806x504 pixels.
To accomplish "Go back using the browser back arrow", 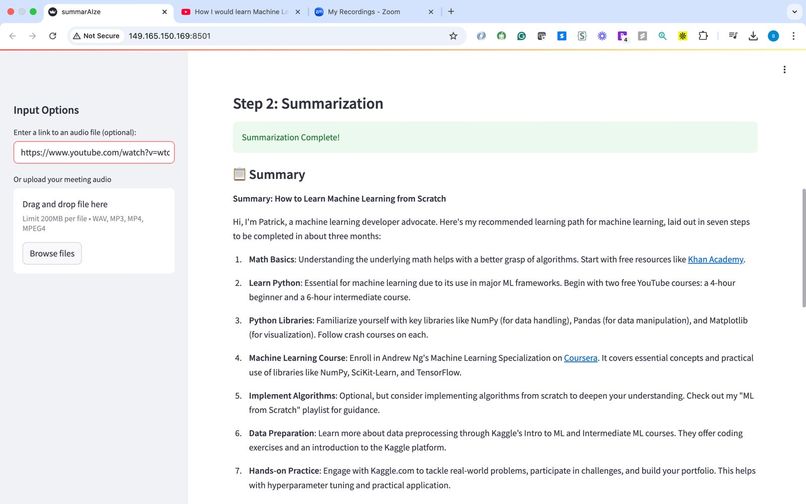I will 12,36.
